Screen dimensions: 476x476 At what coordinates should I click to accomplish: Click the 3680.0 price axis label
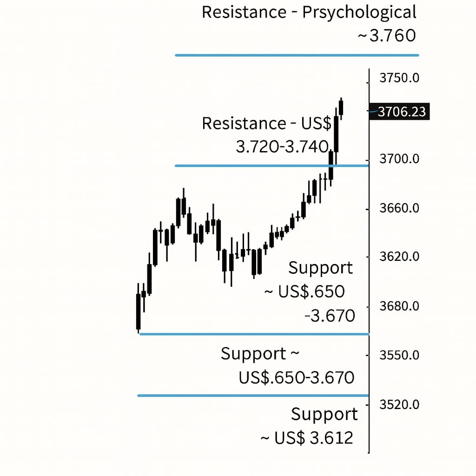click(x=399, y=306)
